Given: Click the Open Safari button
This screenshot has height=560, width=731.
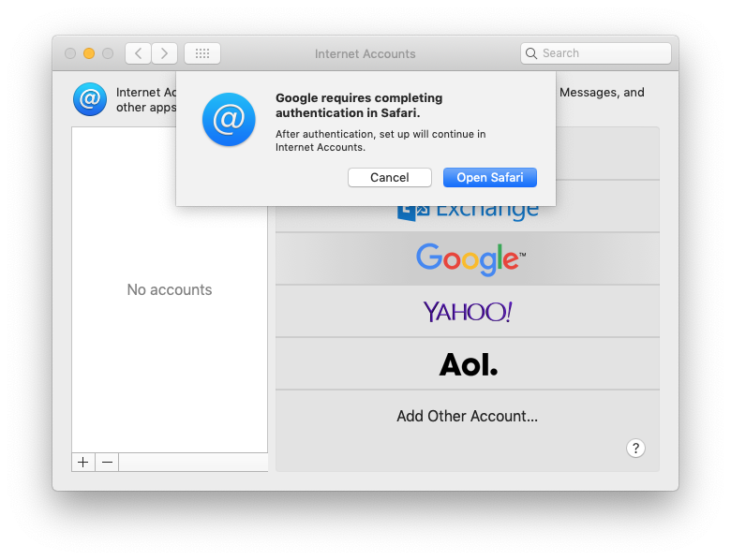Looking at the screenshot, I should [x=489, y=178].
